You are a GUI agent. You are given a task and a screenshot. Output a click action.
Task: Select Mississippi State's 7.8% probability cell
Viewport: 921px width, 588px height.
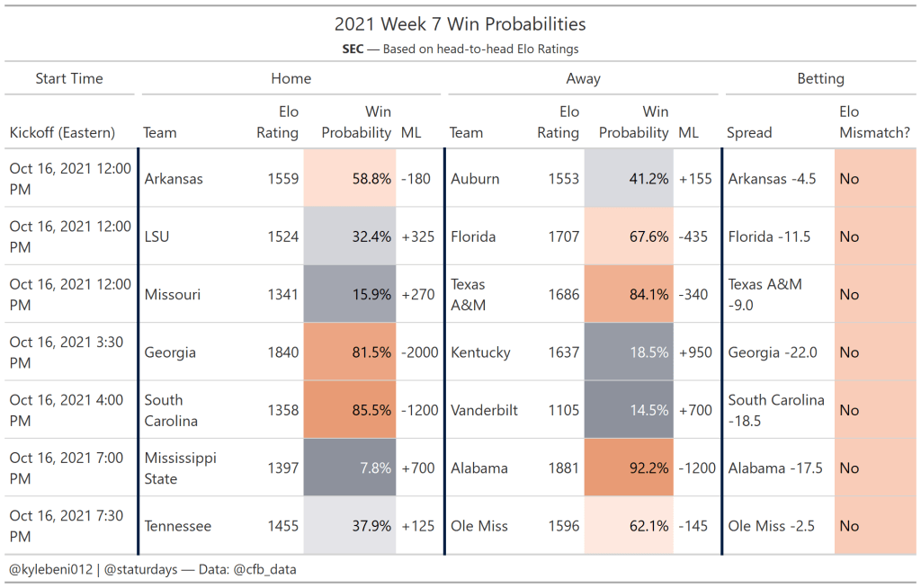[x=350, y=468]
